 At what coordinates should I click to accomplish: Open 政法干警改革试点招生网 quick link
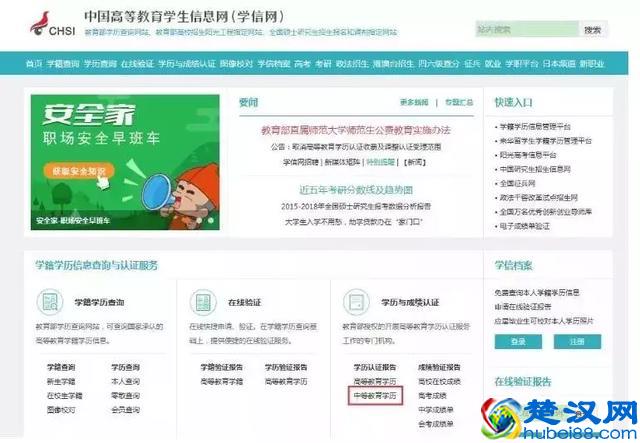[x=539, y=198]
